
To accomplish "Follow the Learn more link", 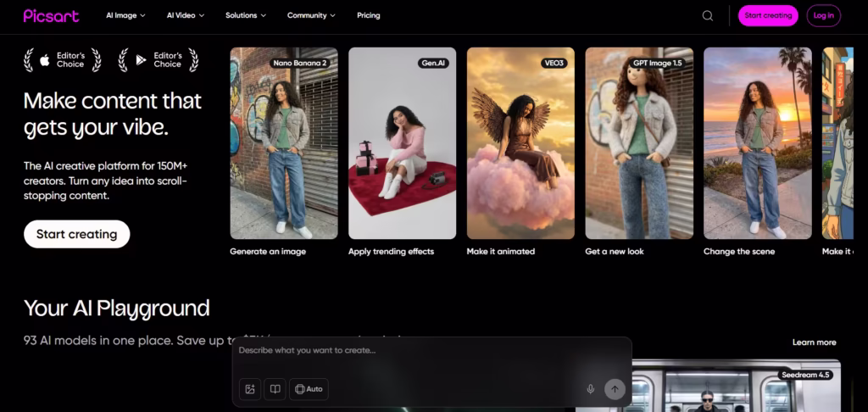I will coord(814,342).
